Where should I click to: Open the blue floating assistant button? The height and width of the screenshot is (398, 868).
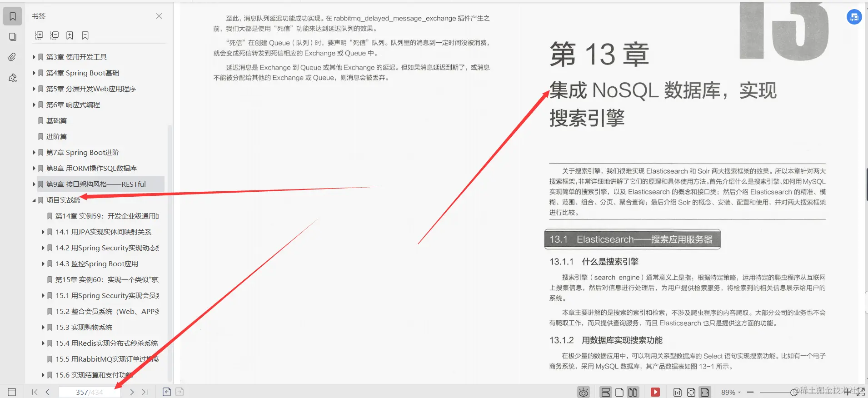854,17
